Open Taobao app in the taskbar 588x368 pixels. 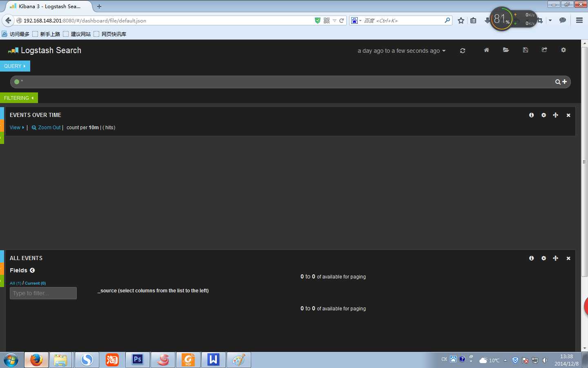click(x=112, y=360)
